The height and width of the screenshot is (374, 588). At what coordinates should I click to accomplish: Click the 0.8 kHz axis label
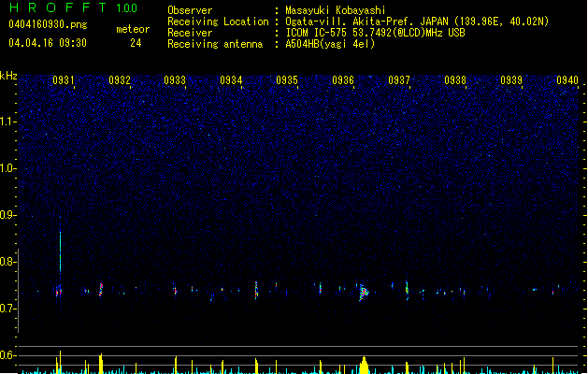[x=8, y=262]
